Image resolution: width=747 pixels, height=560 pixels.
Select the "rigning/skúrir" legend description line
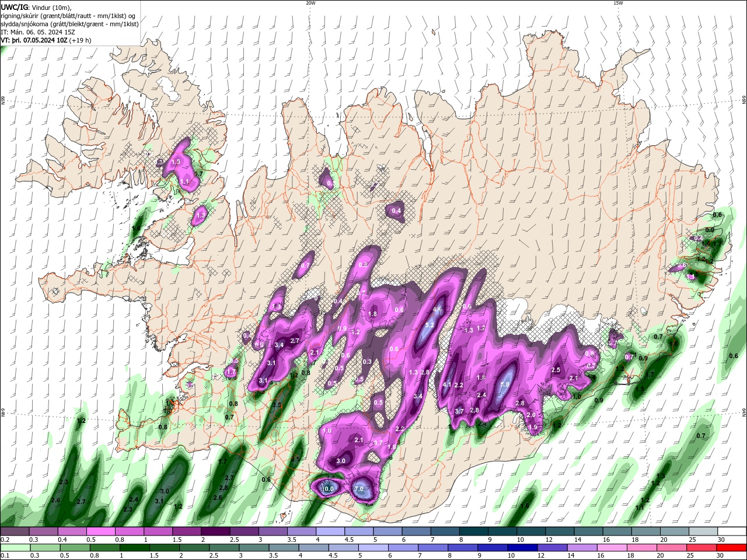(69, 16)
